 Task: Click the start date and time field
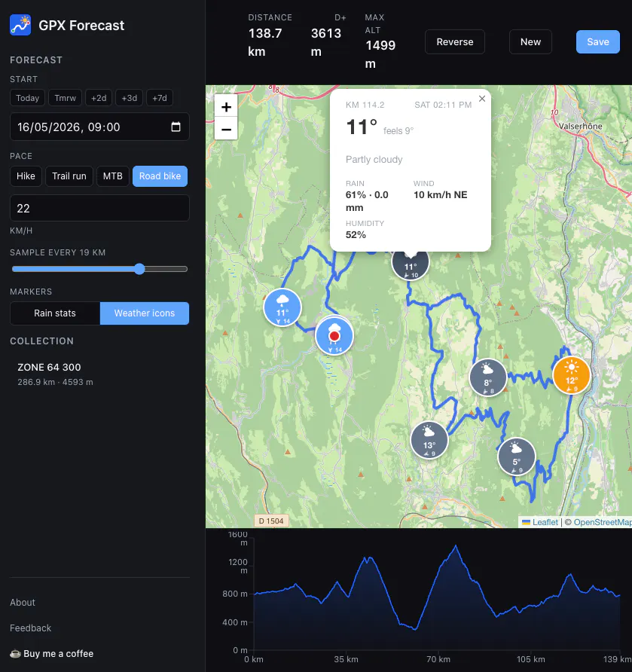(x=99, y=127)
